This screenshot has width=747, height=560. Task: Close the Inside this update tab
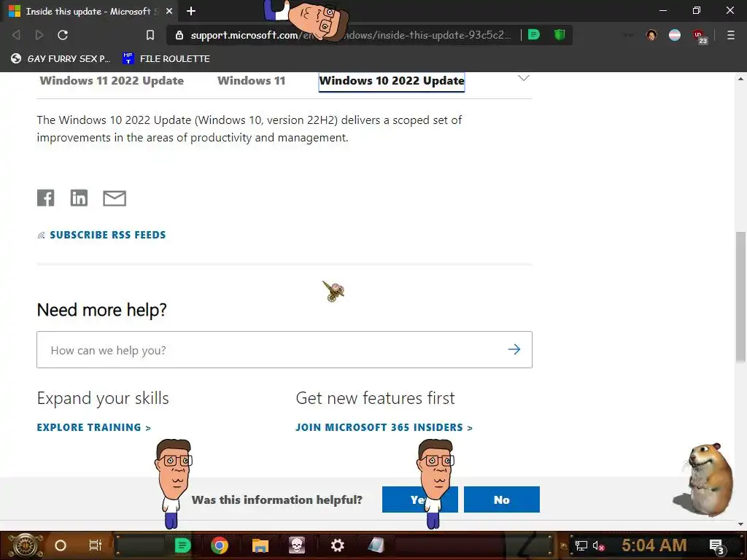pos(169,11)
